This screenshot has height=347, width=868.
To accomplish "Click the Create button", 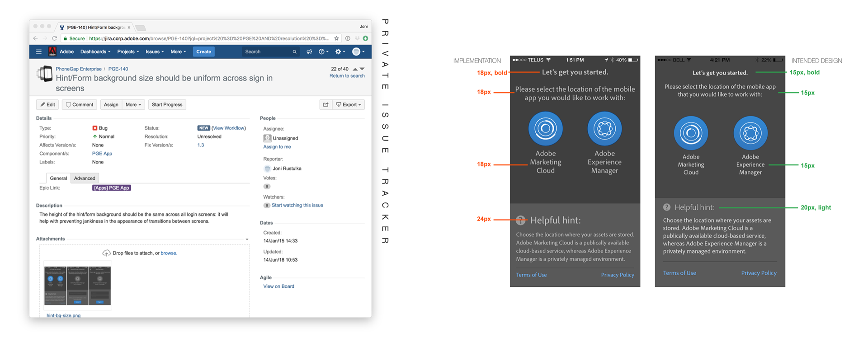I will [x=203, y=52].
